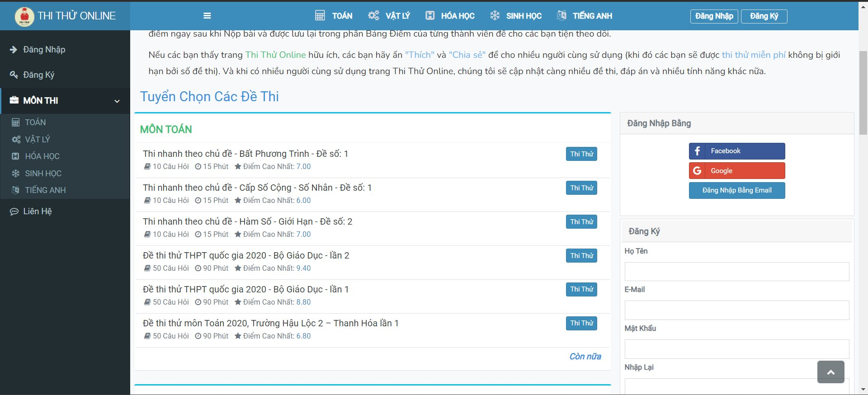Click the THI THỬ ONLINE site title

pos(76,16)
